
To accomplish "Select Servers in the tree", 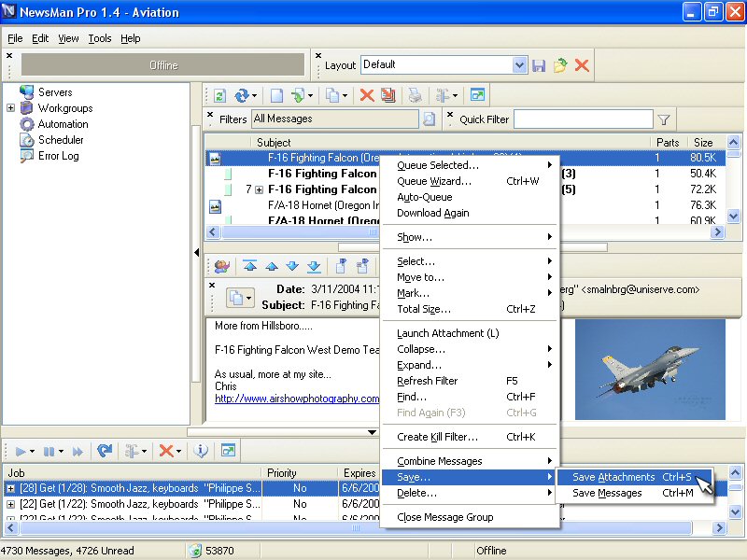I will [55, 92].
